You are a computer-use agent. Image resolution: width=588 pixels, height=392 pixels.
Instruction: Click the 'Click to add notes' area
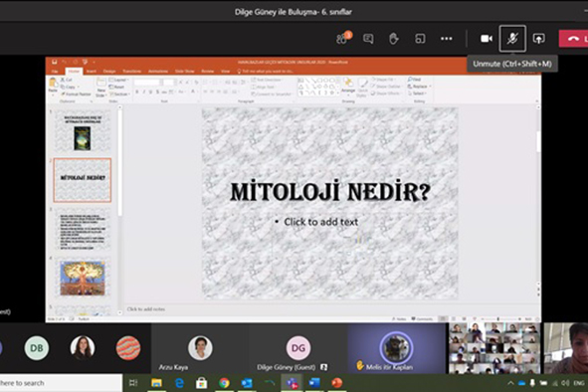tap(146, 309)
